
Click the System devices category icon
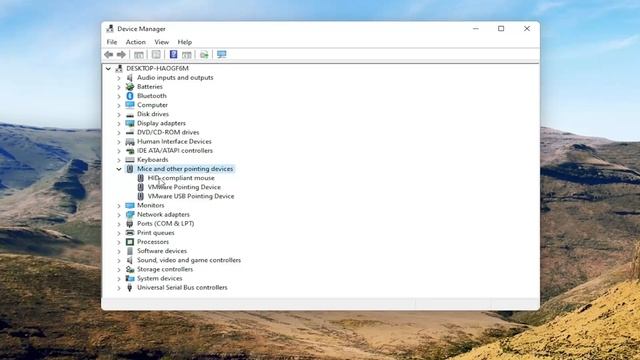(130, 278)
